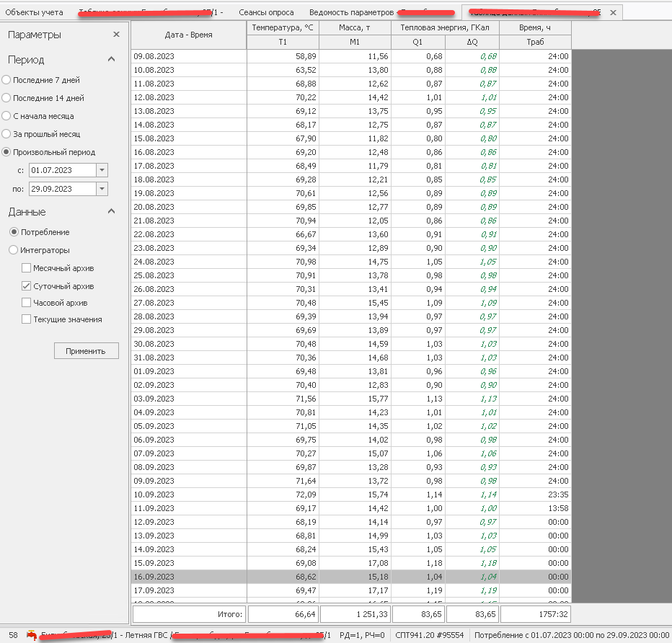Click the Траб column header
Screen dimensions: 672x643
(535, 42)
